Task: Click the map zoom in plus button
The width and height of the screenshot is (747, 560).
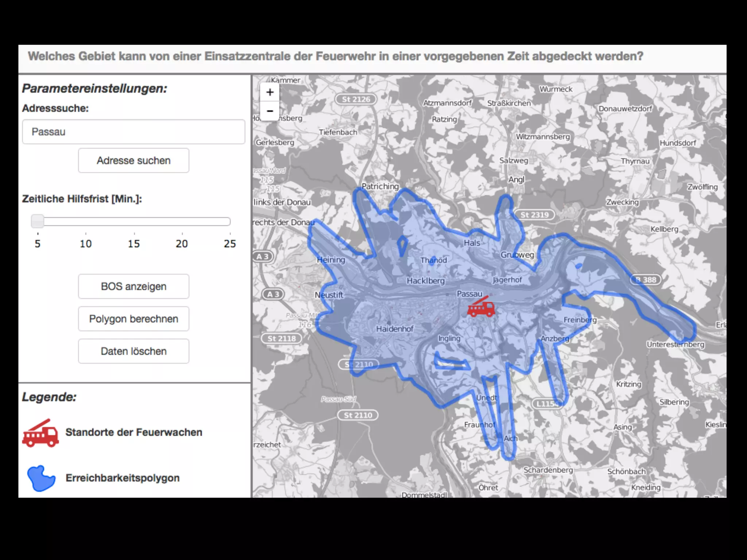Action: point(270,92)
